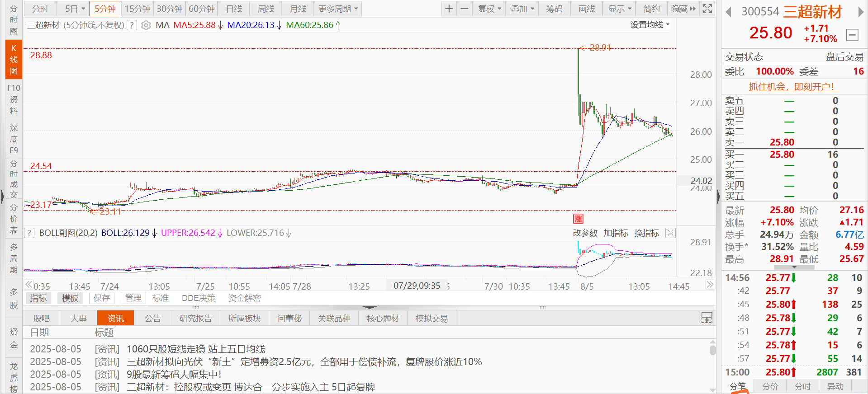Go to next stock arrow
Viewport: 868px width, 394px height.
click(x=861, y=12)
